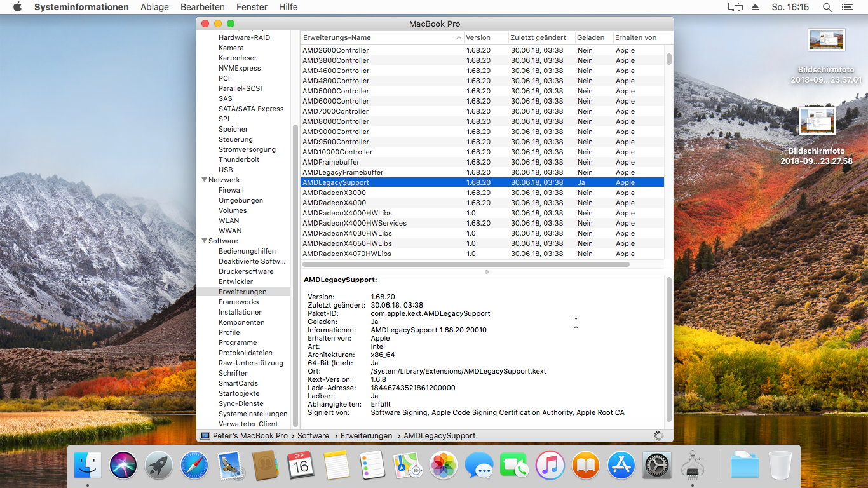
Task: Open Launchpad rocket icon in Dock
Action: point(159,466)
